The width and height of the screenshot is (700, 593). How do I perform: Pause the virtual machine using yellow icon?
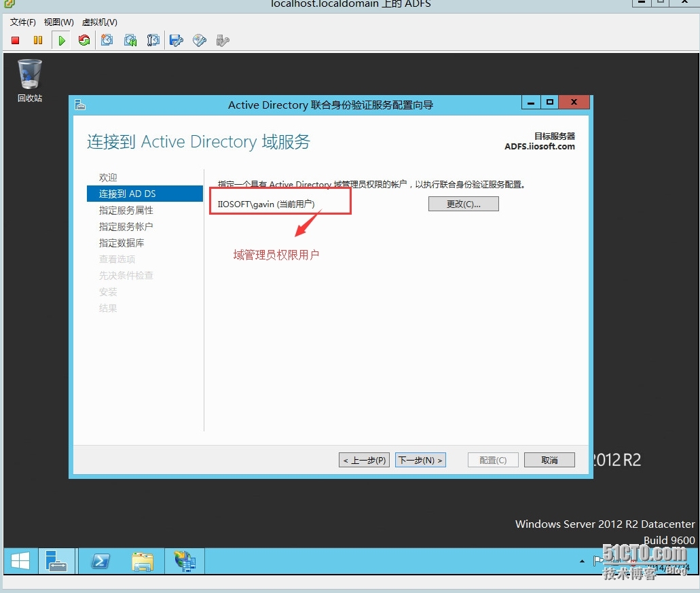(x=38, y=41)
